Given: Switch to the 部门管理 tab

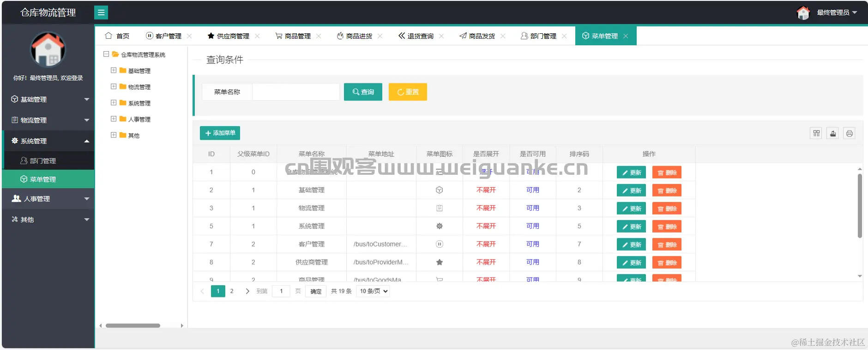Looking at the screenshot, I should (x=539, y=36).
